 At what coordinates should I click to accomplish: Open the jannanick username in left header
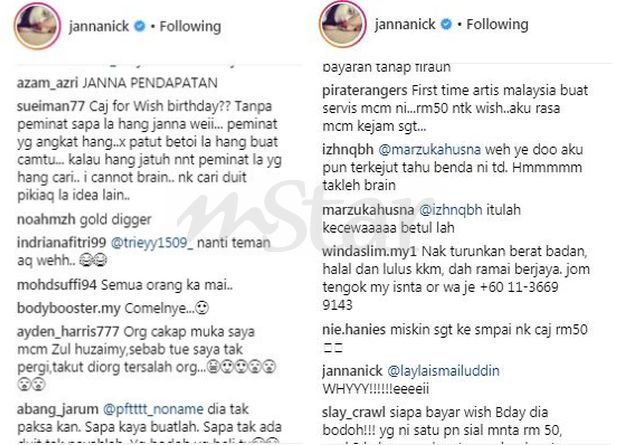99,26
